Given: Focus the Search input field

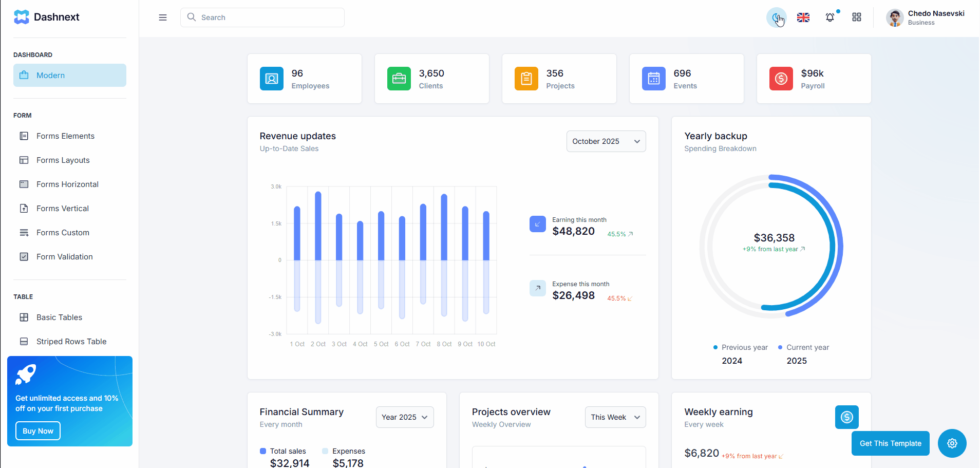Looking at the screenshot, I should click(x=262, y=17).
